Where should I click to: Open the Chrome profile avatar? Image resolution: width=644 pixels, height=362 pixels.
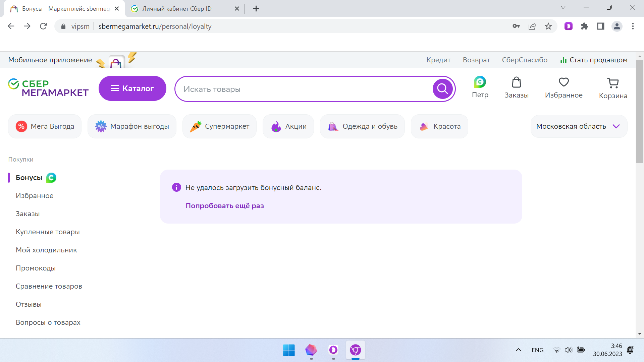(617, 26)
